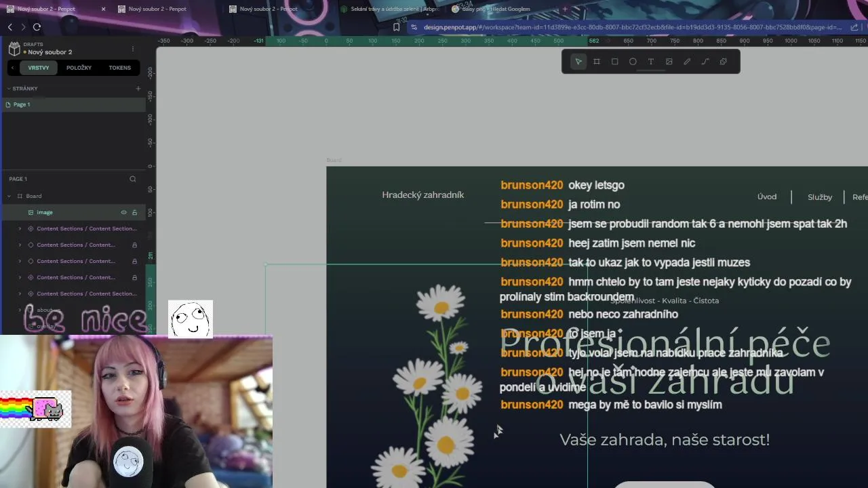This screenshot has height=488, width=868.
Task: Collapse the Stránky pages section
Action: [x=9, y=88]
